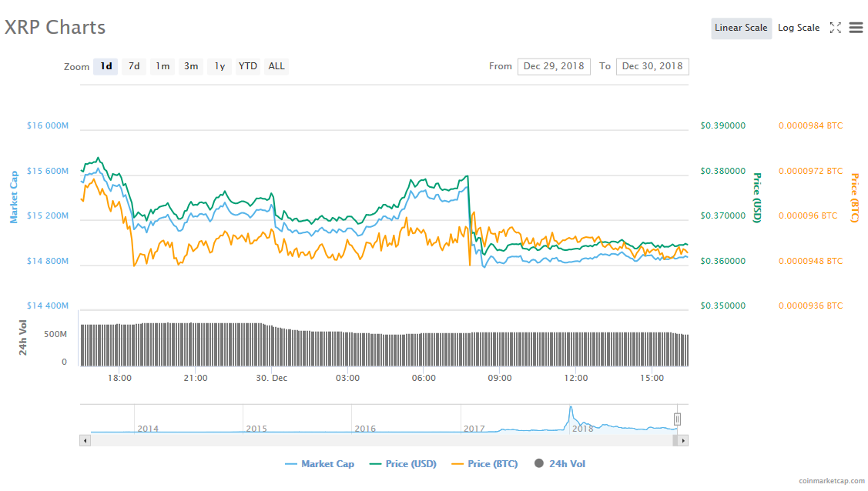The height and width of the screenshot is (491, 868).
Task: Switch chart to Log Scale
Action: click(799, 28)
